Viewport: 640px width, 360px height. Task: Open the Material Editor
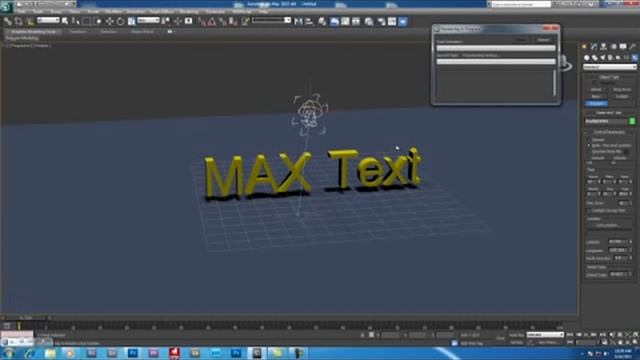pyautogui.click(x=369, y=21)
